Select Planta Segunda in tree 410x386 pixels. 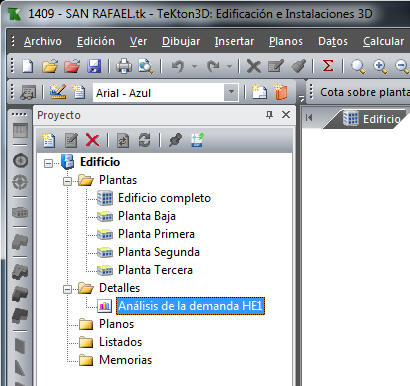tap(159, 252)
